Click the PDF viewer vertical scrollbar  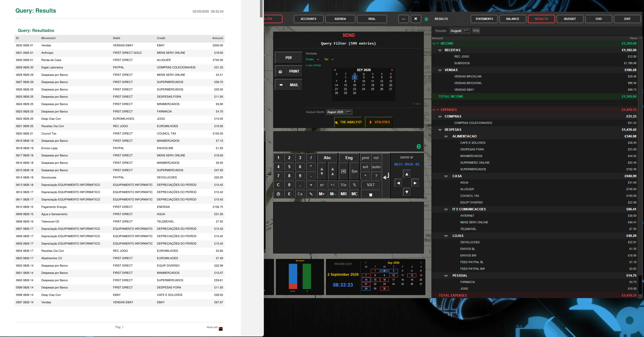point(261,9)
